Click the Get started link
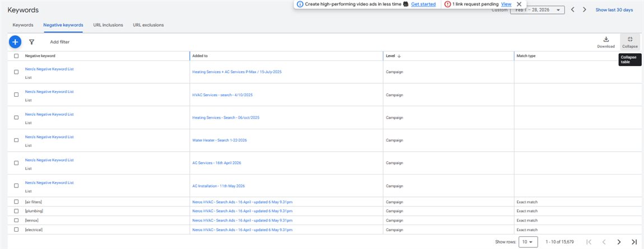 (x=423, y=4)
